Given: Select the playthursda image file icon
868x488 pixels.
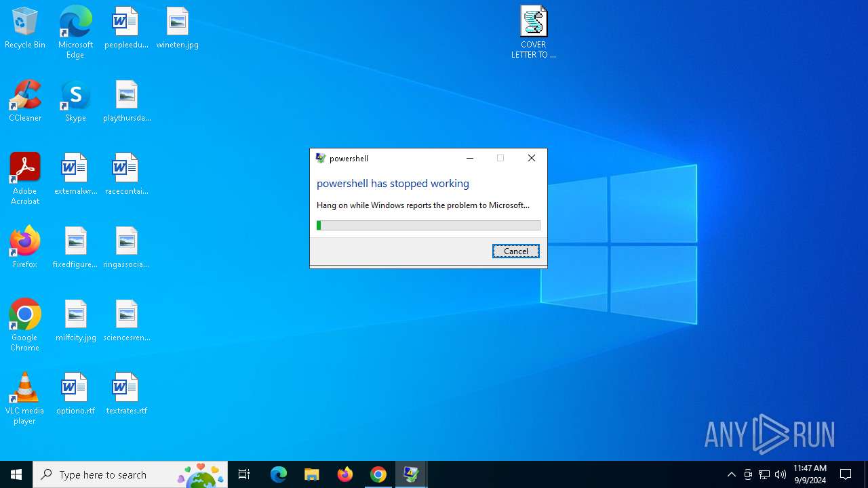Looking at the screenshot, I should point(127,102).
